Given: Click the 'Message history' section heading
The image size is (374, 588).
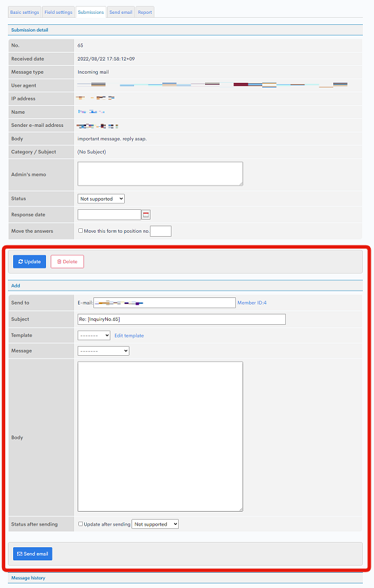Looking at the screenshot, I should pos(28,578).
